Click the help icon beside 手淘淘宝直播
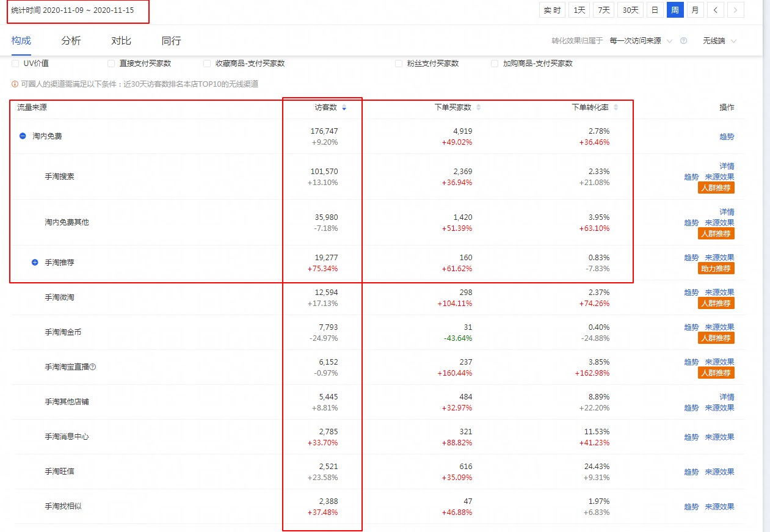 [x=93, y=367]
